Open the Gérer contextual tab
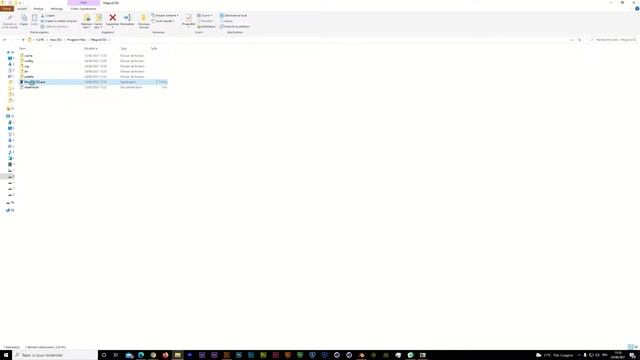Screen dimensions: 640x360 coord(83,2)
